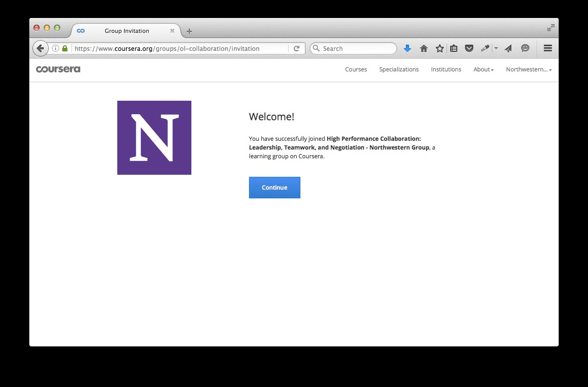The width and height of the screenshot is (588, 387).
Task: Go to the Home page icon
Action: (x=424, y=48)
